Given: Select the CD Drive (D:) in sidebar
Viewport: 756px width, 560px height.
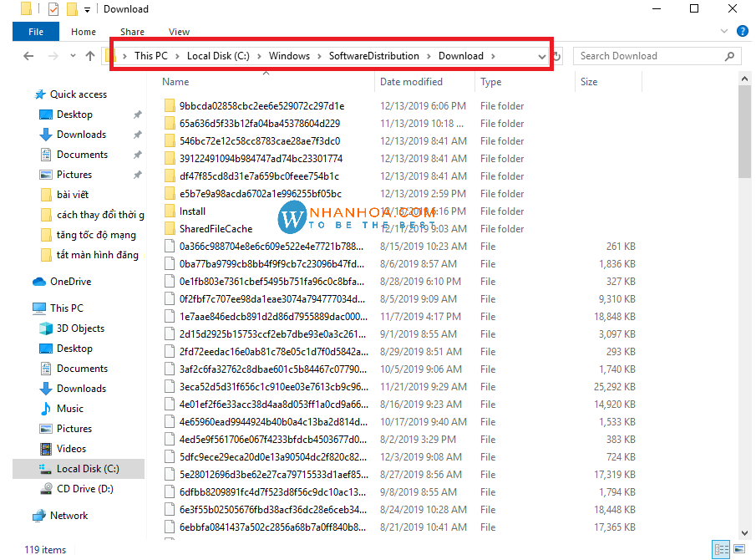Looking at the screenshot, I should coord(84,489).
